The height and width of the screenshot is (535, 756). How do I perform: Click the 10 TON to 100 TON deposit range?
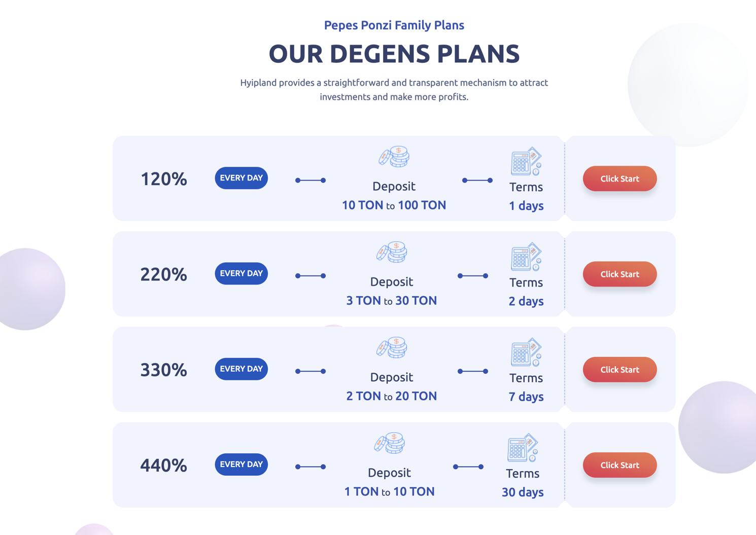point(394,205)
